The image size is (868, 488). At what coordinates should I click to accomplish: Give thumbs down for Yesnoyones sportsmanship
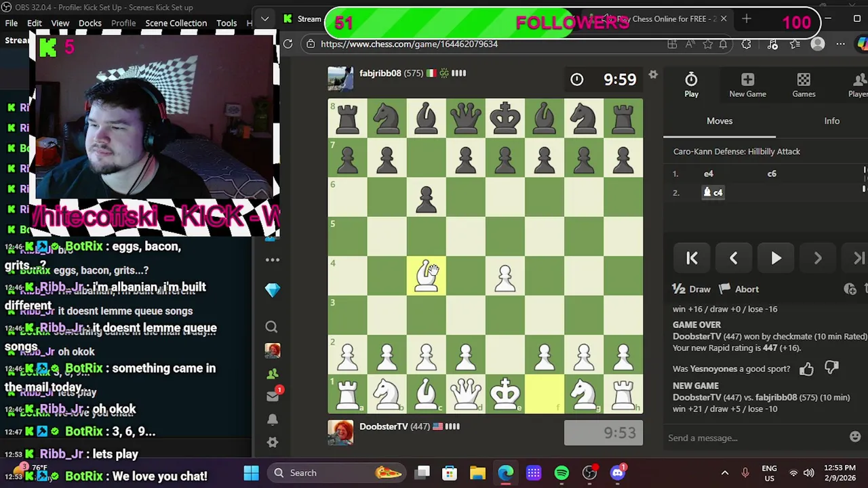[x=831, y=368]
